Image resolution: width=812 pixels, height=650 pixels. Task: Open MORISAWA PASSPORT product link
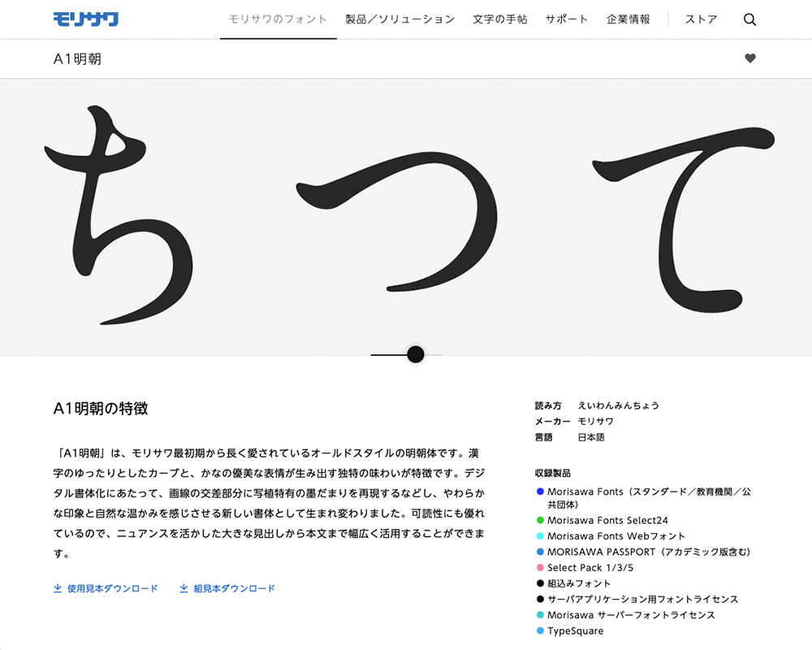click(x=649, y=552)
